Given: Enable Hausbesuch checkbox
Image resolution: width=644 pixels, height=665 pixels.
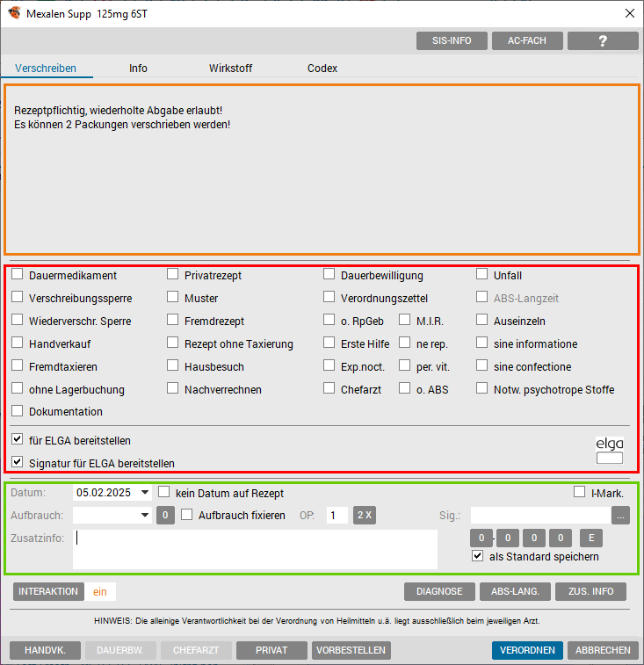Looking at the screenshot, I should [x=173, y=365].
